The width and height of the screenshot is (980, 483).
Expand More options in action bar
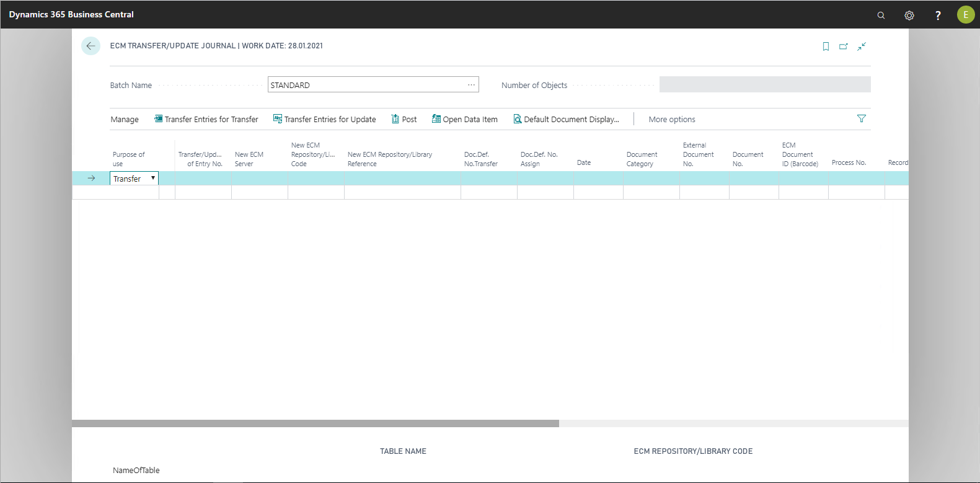(x=671, y=120)
